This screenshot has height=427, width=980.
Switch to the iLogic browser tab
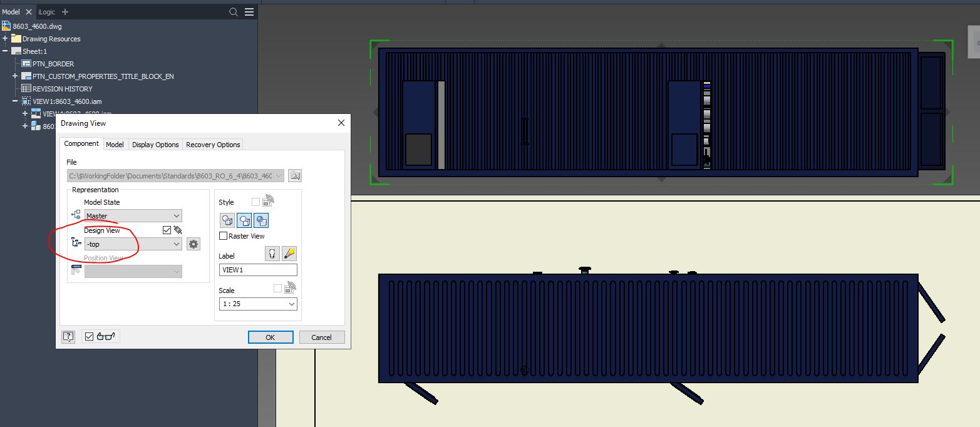pyautogui.click(x=46, y=11)
